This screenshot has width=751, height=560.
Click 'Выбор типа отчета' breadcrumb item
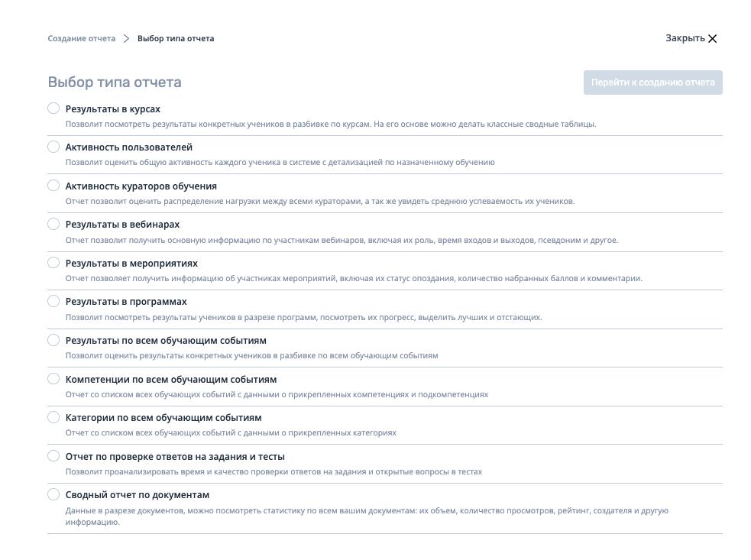pos(176,38)
